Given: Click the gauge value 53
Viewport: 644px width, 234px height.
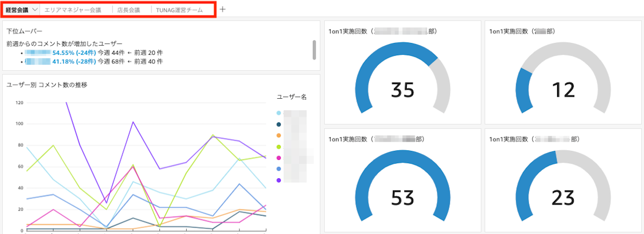Looking at the screenshot, I should pyautogui.click(x=402, y=198).
